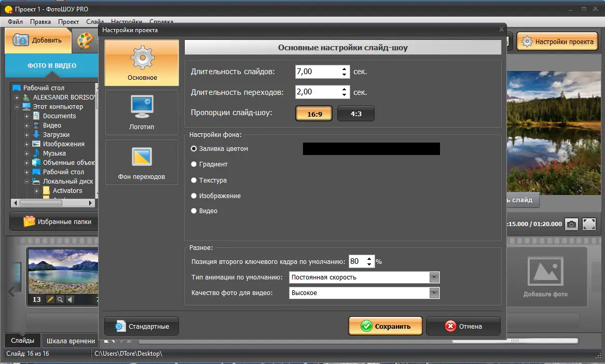Collapse the Локальный диск node
The width and height of the screenshot is (605, 364).
click(x=26, y=181)
